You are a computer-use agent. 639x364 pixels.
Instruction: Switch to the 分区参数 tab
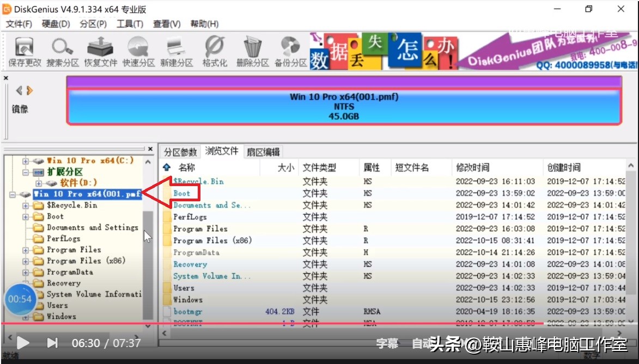[x=182, y=151]
